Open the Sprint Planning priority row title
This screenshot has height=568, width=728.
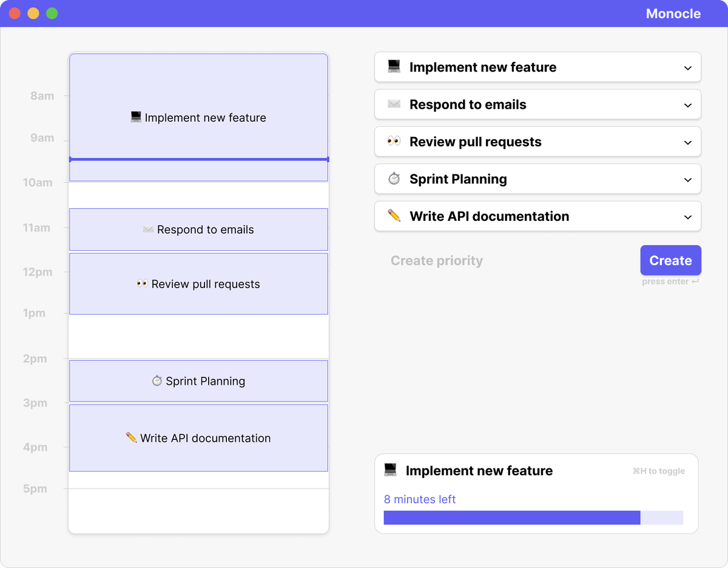coord(458,179)
